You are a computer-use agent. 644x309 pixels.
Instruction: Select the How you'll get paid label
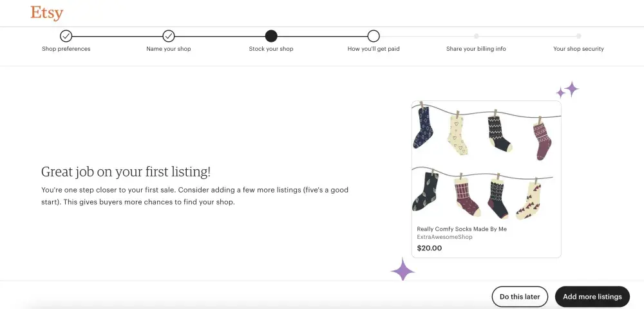374,49
